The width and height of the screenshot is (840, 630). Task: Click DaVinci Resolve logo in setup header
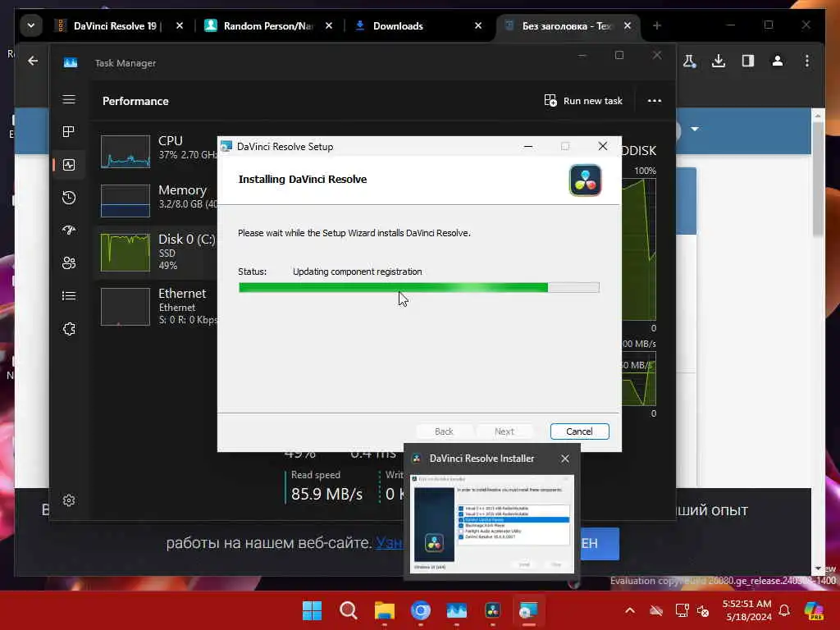click(x=585, y=180)
